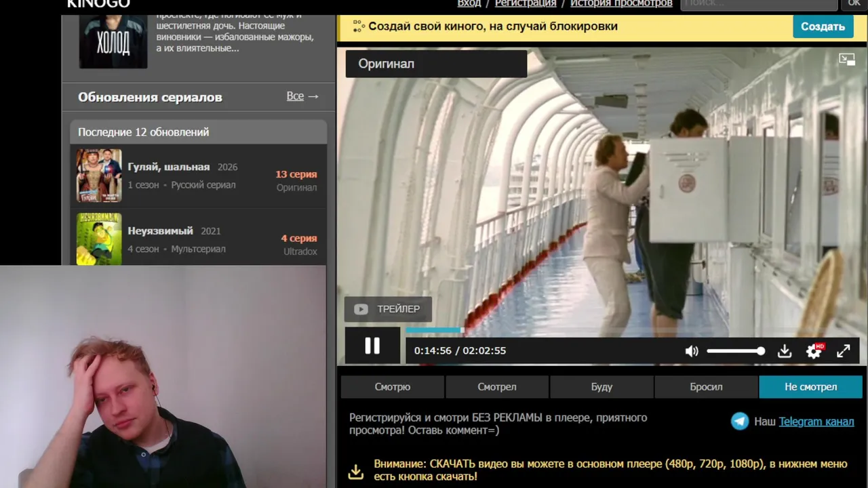Image resolution: width=868 pixels, height=488 pixels.
Task: Open Неуязвимый poster thumbnail
Action: [x=99, y=239]
